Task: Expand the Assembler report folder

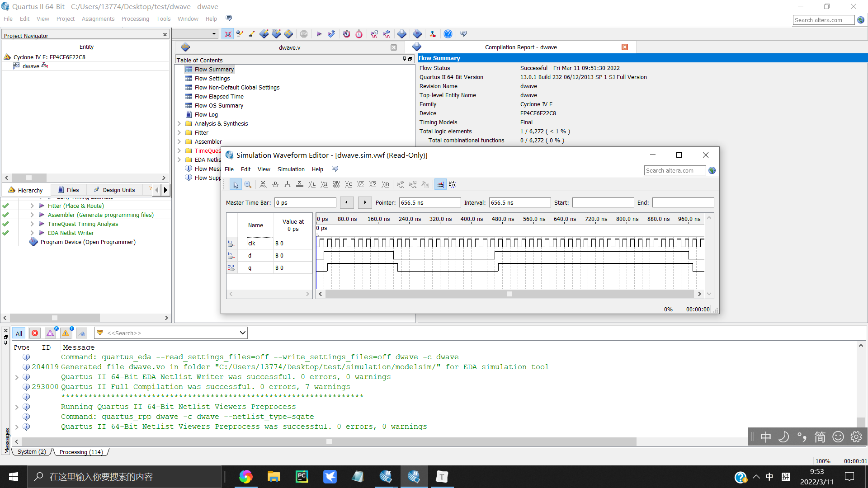Action: click(x=179, y=141)
